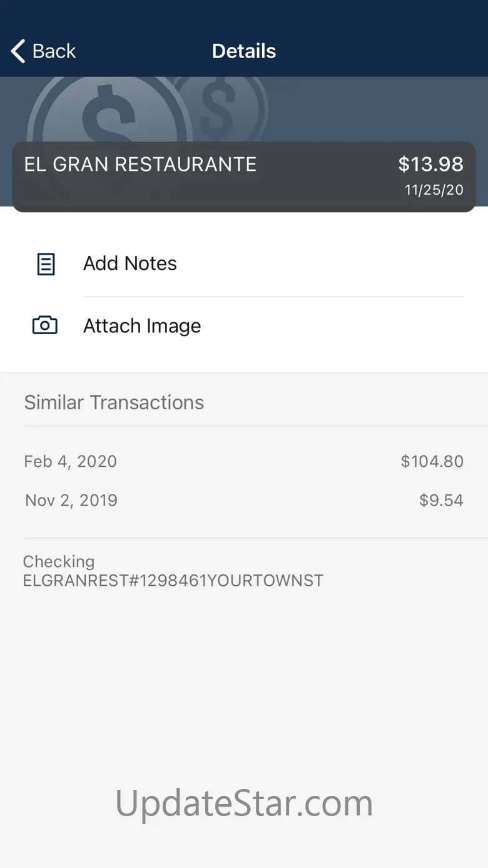
Task: Click the $9.54 similar transaction amount
Action: 441,501
